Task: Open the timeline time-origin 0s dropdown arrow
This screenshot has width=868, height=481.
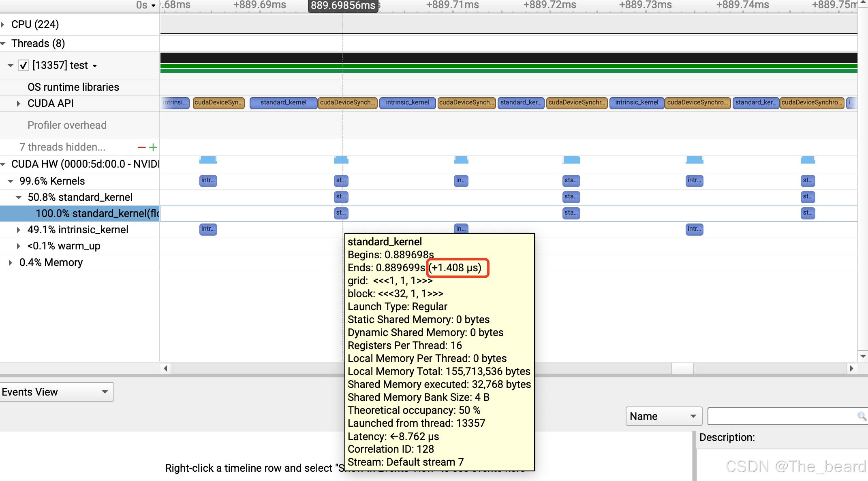Action: 153,6
